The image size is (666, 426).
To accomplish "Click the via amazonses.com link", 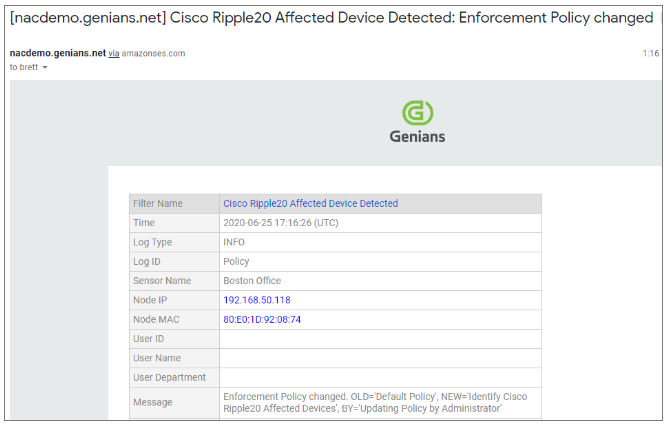I will (x=147, y=54).
